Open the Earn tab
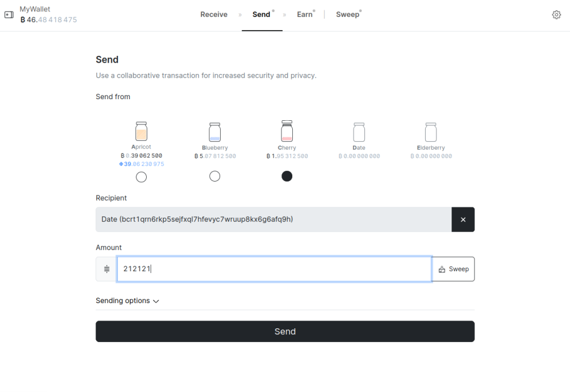This screenshot has height=392, width=570. (x=305, y=14)
